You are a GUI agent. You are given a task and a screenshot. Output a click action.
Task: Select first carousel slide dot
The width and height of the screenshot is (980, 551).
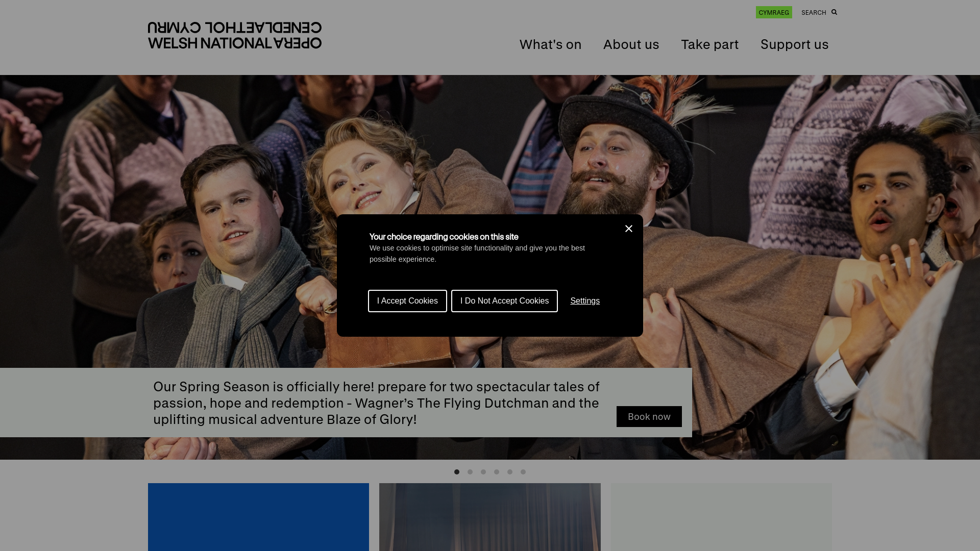457,472
